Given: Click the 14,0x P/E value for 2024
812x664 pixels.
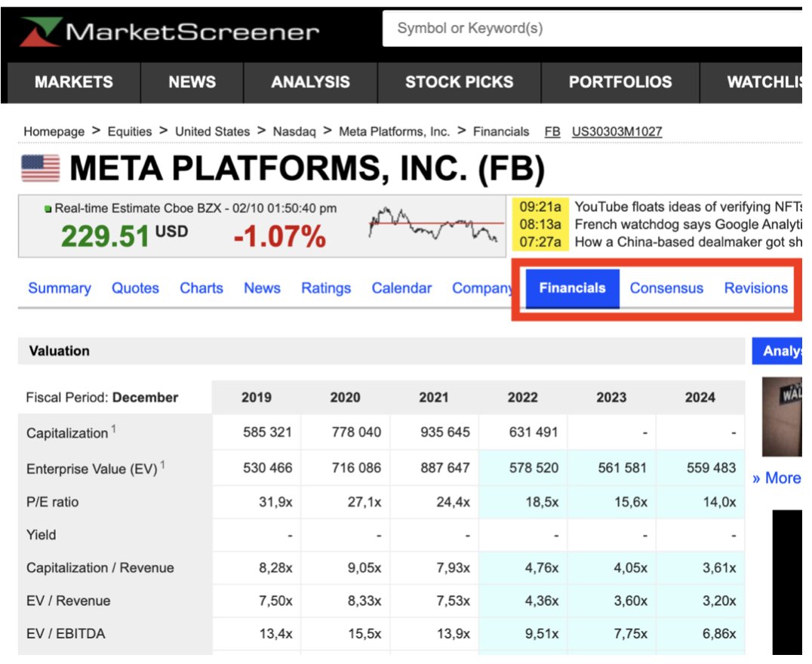Looking at the screenshot, I should pyautogui.click(x=719, y=502).
